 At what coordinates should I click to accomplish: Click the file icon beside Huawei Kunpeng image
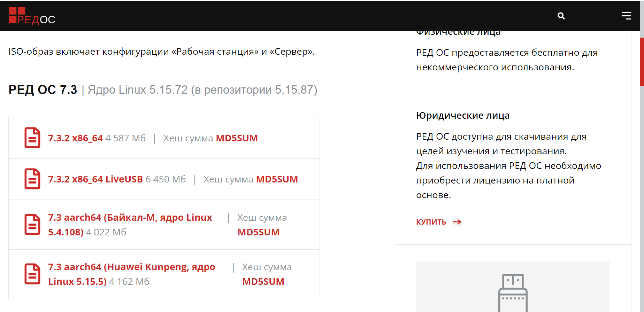tap(32, 274)
